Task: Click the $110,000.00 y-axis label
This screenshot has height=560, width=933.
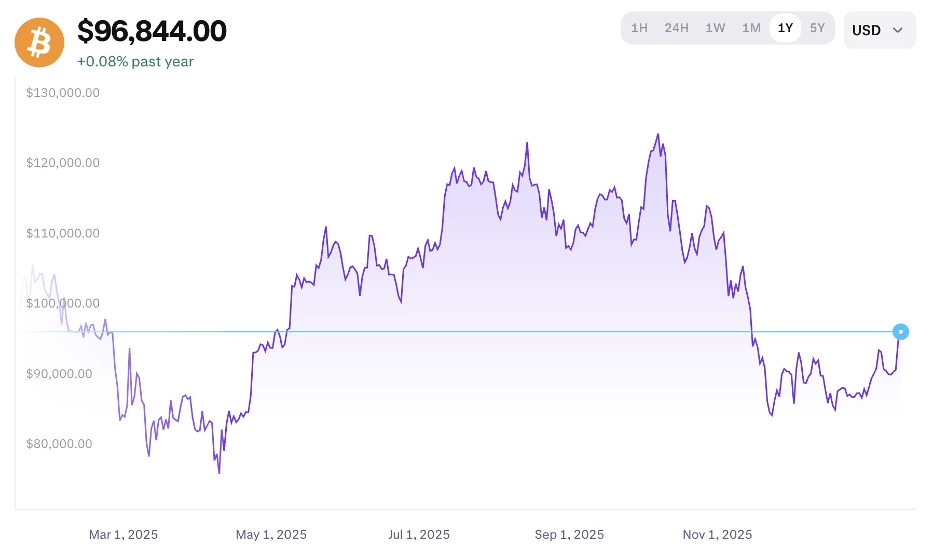Action: point(63,233)
